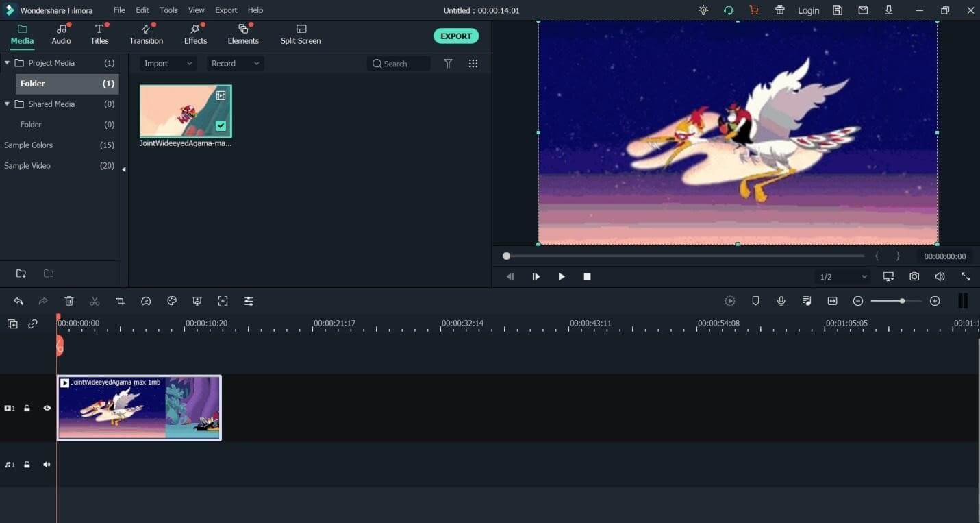Image resolution: width=980 pixels, height=523 pixels.
Task: Open the grid view options
Action: (x=473, y=64)
